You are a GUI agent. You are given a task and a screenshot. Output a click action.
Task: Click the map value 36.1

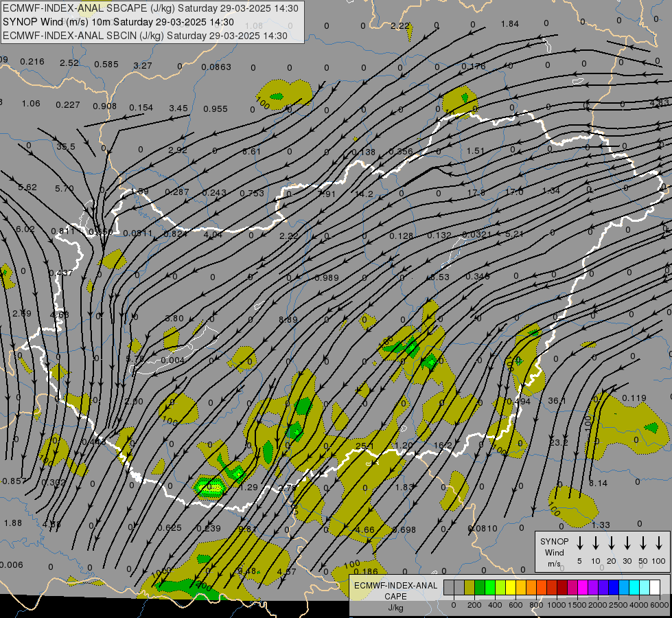click(x=557, y=400)
